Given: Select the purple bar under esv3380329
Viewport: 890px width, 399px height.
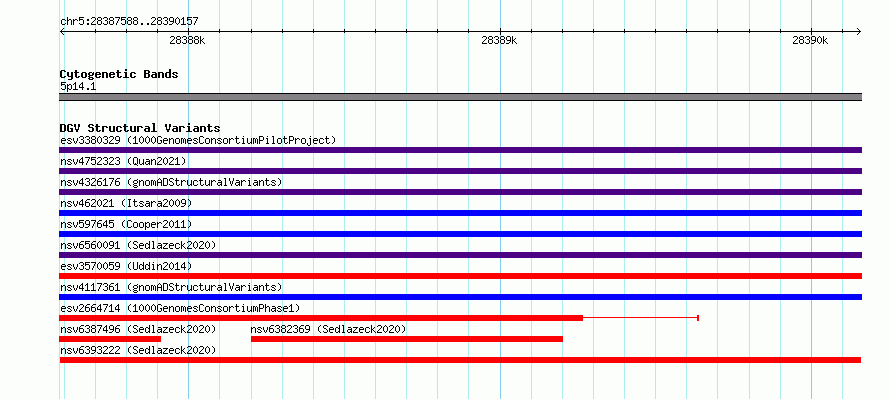Looking at the screenshot, I should tap(460, 150).
